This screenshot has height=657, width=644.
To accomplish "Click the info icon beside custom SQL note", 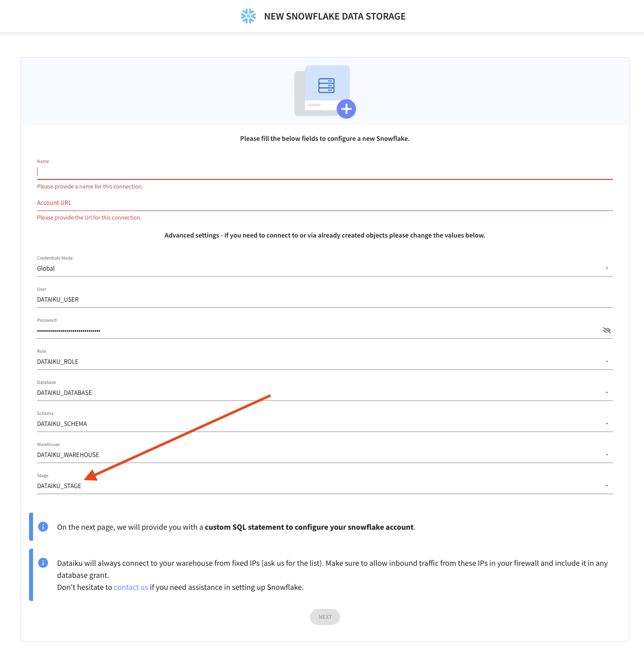I will [43, 527].
